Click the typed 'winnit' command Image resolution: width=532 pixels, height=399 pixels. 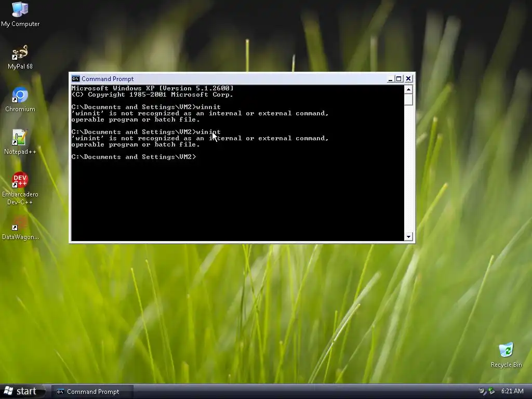[208, 107]
